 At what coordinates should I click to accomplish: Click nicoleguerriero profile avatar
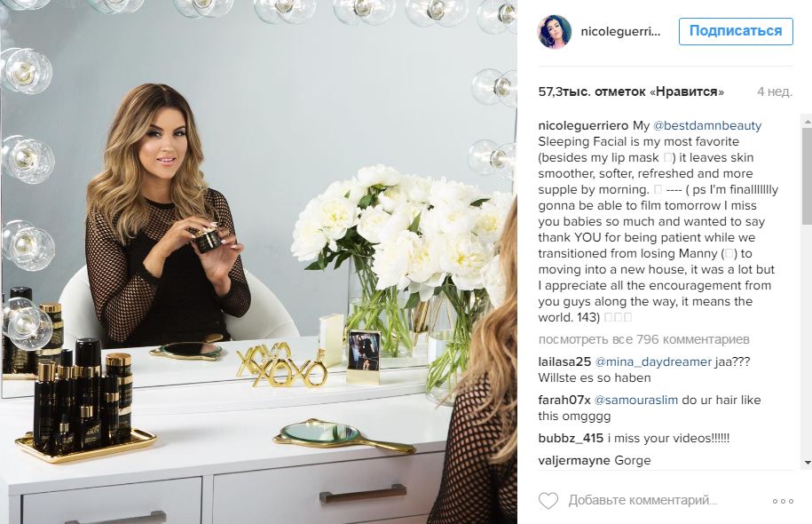[555, 32]
